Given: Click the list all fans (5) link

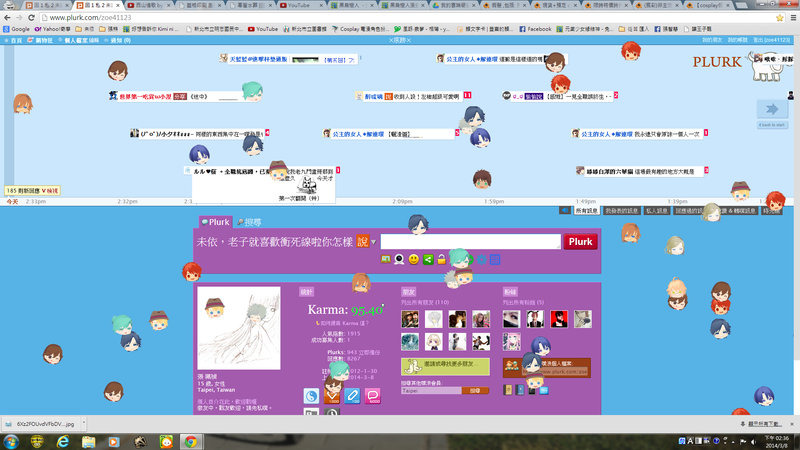Looking at the screenshot, I should click(x=523, y=303).
